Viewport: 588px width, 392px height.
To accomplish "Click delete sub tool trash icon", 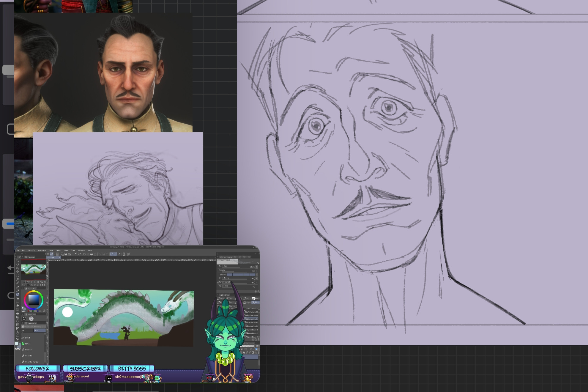I will (x=258, y=339).
